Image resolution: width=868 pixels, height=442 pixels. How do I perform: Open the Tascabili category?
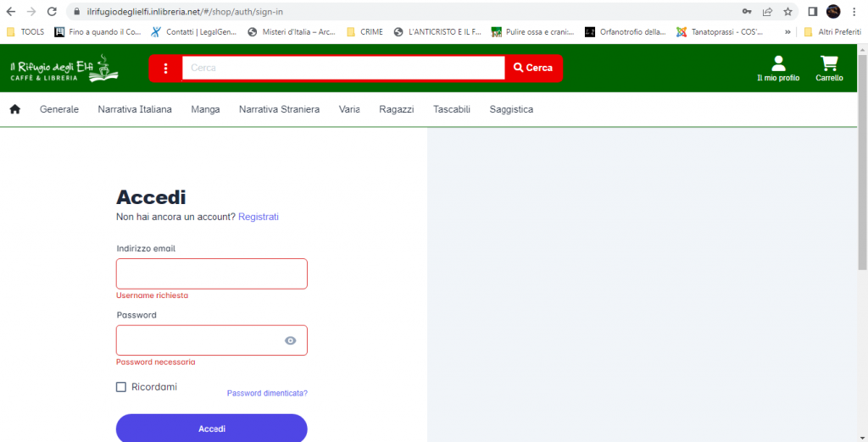[452, 109]
